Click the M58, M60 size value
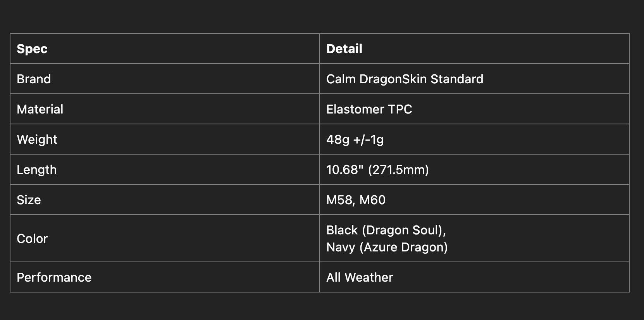This screenshot has width=644, height=320. click(x=356, y=200)
